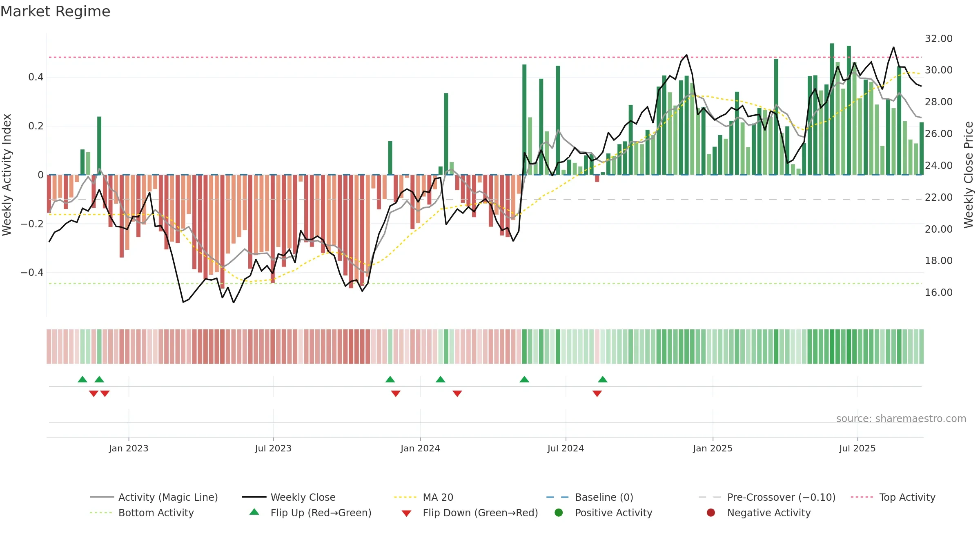Viewport: 980px width, 551px height.
Task: Click the 20.00 price axis value
Action: coord(939,229)
